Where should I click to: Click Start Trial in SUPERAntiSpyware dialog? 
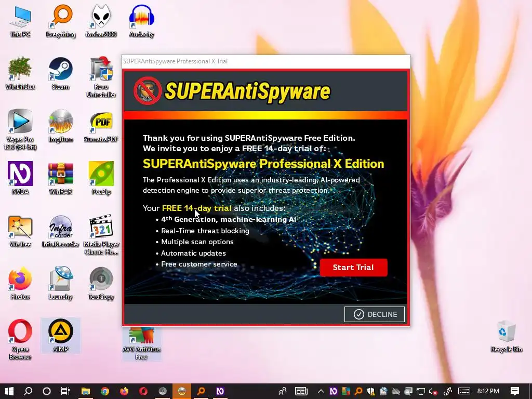[353, 268]
